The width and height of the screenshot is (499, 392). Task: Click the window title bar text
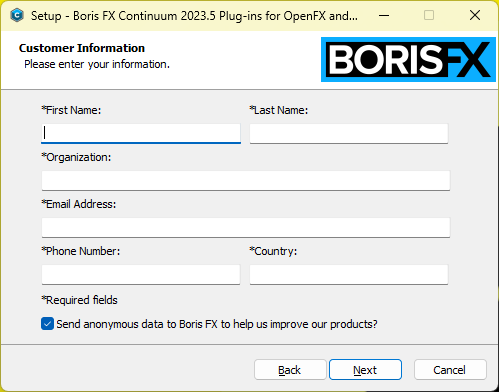pyautogui.click(x=194, y=16)
